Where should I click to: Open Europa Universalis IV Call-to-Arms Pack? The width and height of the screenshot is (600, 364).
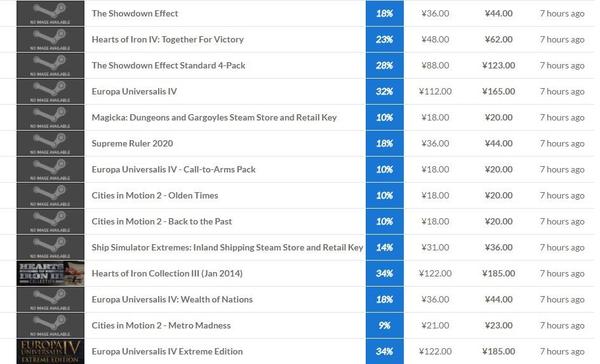174,170
